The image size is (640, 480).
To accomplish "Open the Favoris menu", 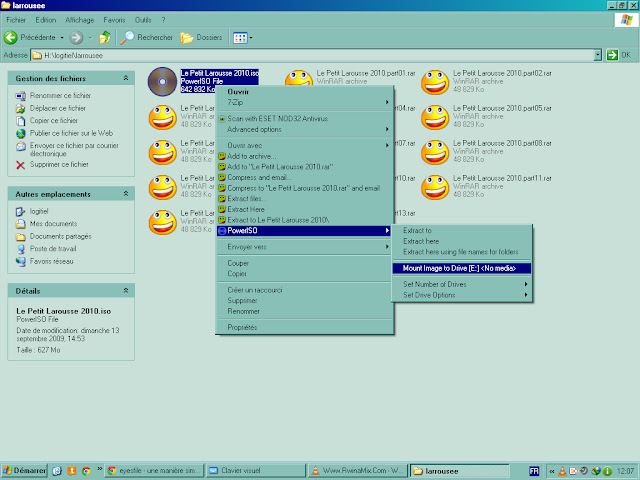I will pyautogui.click(x=114, y=20).
